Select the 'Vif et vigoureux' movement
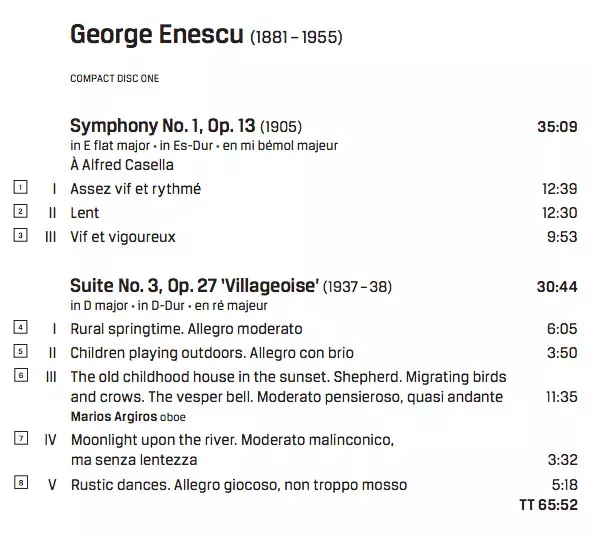This screenshot has height=537, width=595. pyautogui.click(x=123, y=237)
